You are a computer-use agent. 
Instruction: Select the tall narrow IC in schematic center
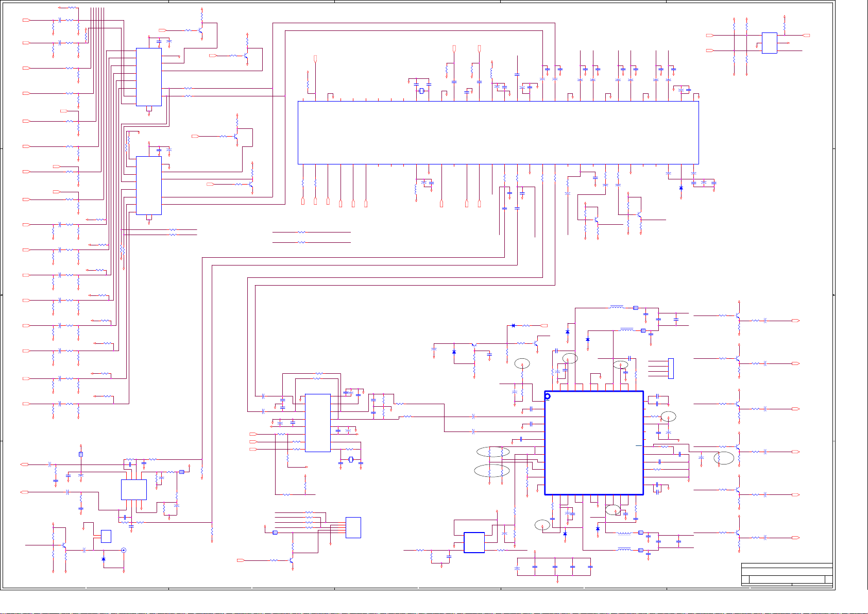click(318, 423)
